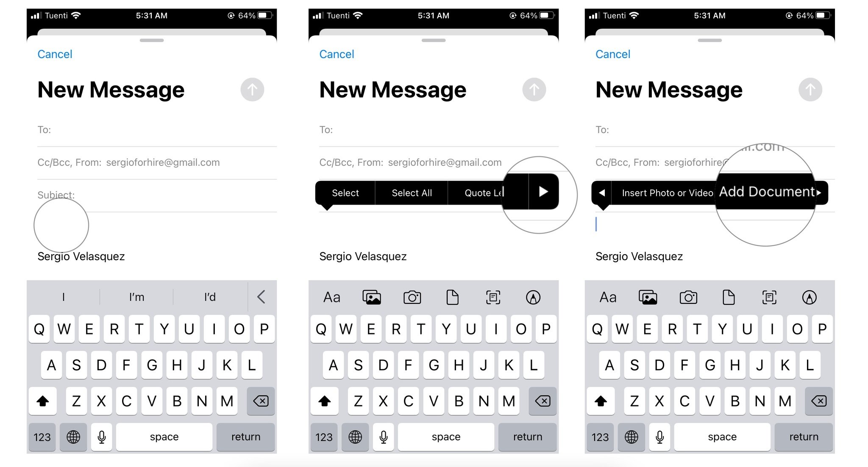Expand context menu with arrow button
This screenshot has height=467, width=868.
click(x=543, y=192)
